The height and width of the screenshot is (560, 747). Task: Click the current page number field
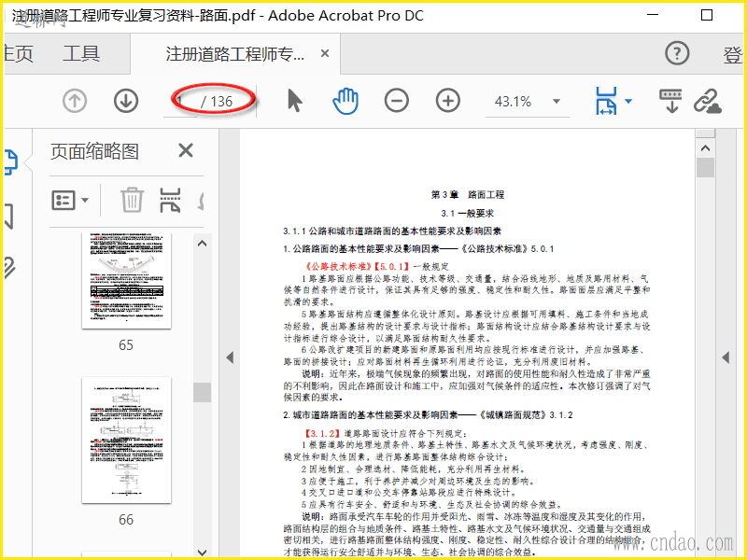click(x=180, y=102)
